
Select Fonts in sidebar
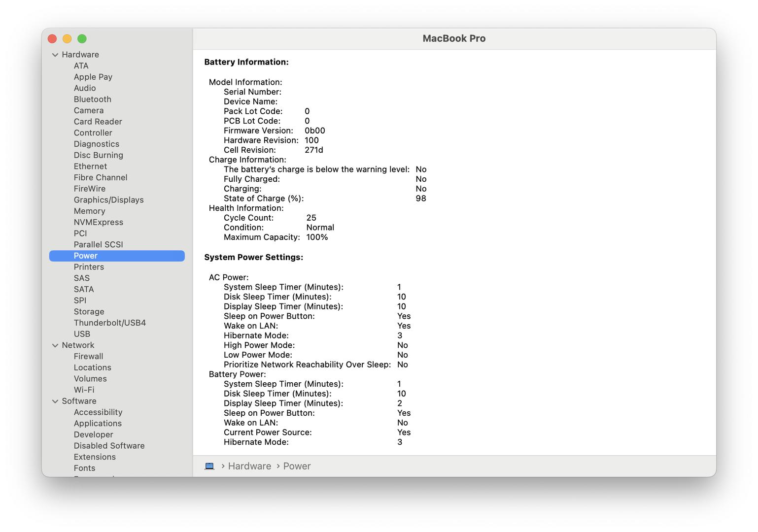click(85, 468)
